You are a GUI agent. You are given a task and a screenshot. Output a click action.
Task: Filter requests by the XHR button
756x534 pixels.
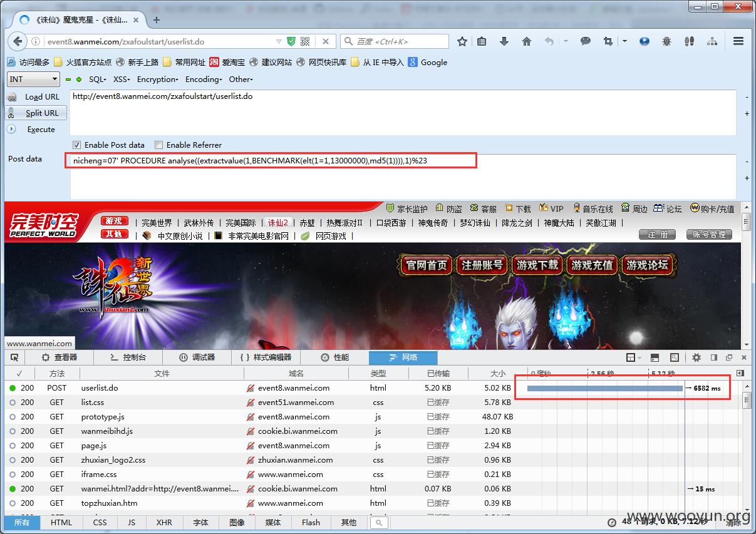pos(164,523)
